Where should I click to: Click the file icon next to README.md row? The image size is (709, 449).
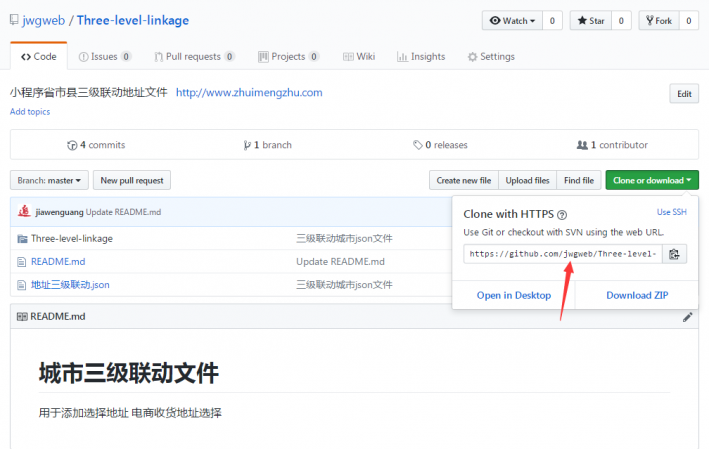21,262
